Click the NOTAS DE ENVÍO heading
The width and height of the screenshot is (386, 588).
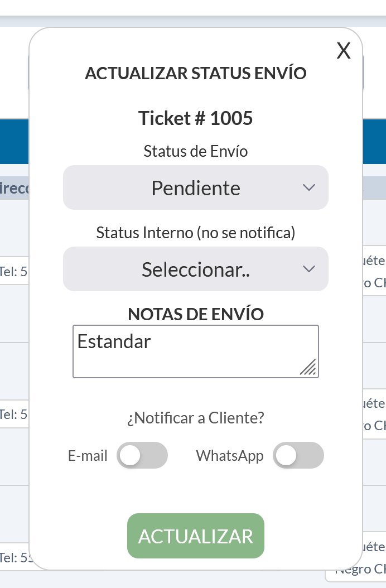pos(195,314)
